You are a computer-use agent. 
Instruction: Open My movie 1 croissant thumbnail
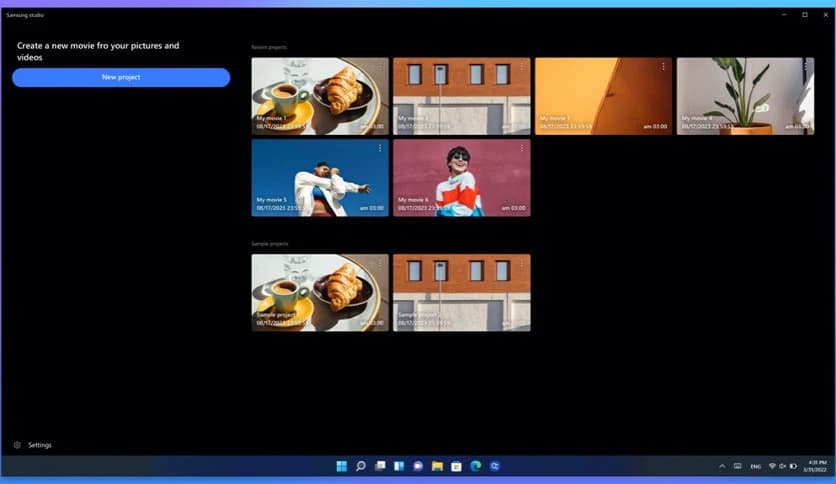tap(320, 96)
